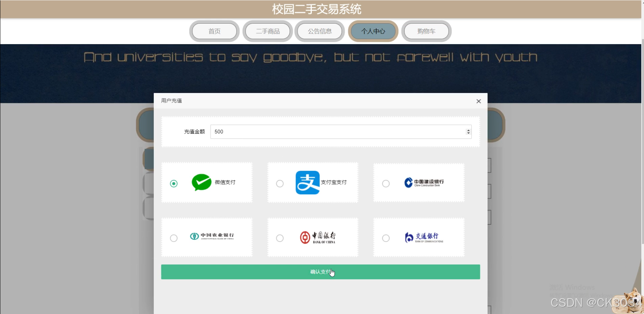
Task: Close the 用户充值 dialog
Action: coord(479,101)
